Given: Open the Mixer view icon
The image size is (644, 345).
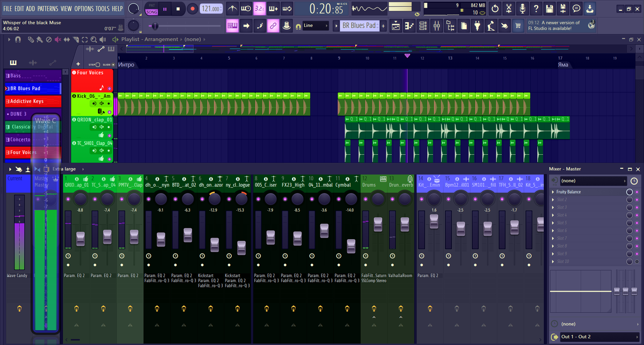Looking at the screenshot, I should (437, 25).
